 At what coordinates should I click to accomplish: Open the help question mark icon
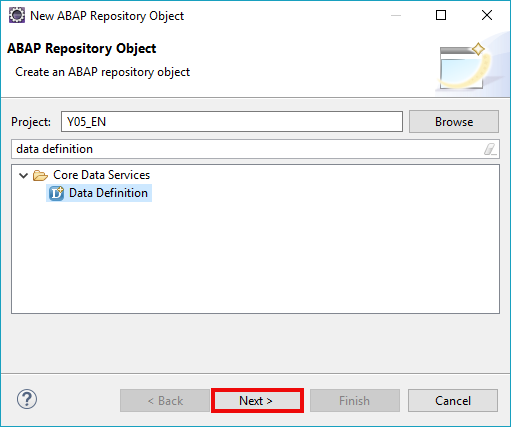coord(27,399)
